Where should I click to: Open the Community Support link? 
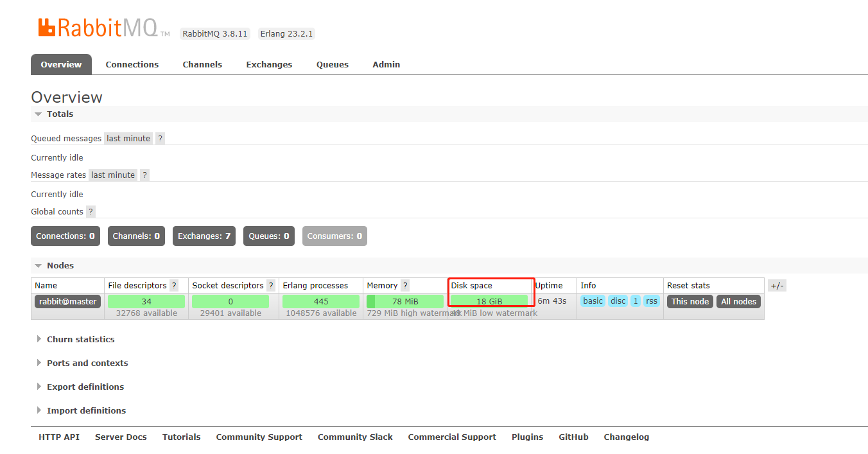click(x=259, y=437)
